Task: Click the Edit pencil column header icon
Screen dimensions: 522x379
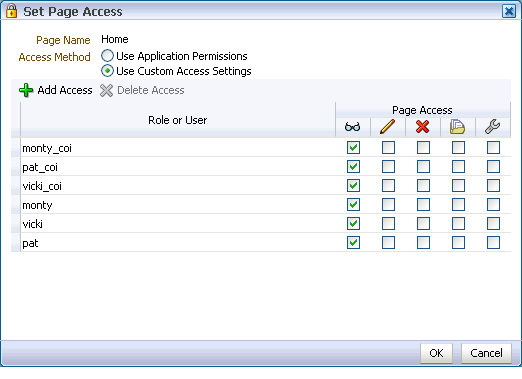Action: pos(387,127)
